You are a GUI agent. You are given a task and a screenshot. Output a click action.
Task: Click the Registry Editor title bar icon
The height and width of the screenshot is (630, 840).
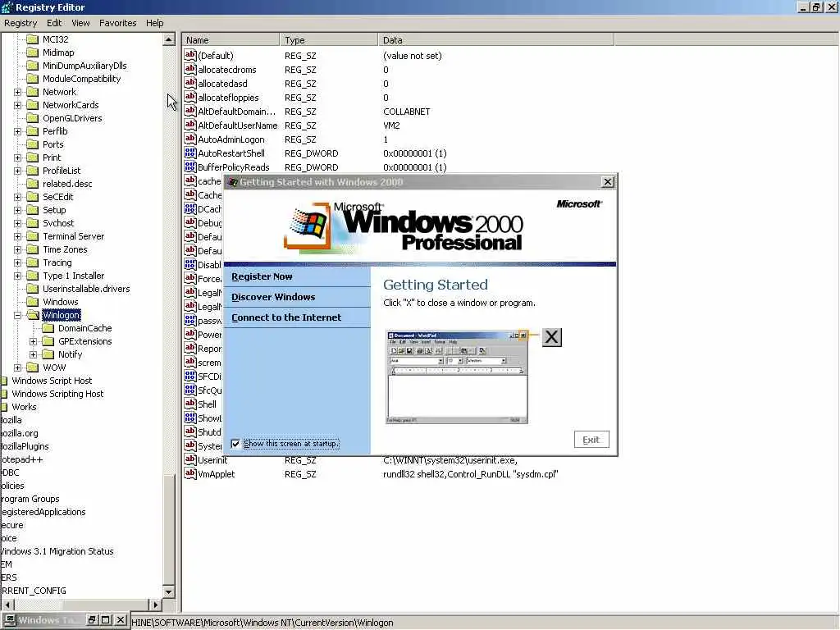pyautogui.click(x=7, y=7)
